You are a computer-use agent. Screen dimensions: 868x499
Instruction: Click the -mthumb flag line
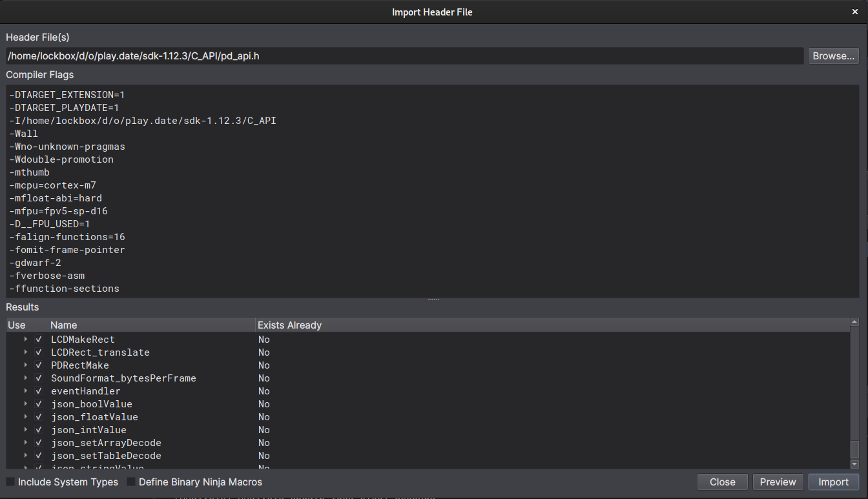click(x=30, y=172)
